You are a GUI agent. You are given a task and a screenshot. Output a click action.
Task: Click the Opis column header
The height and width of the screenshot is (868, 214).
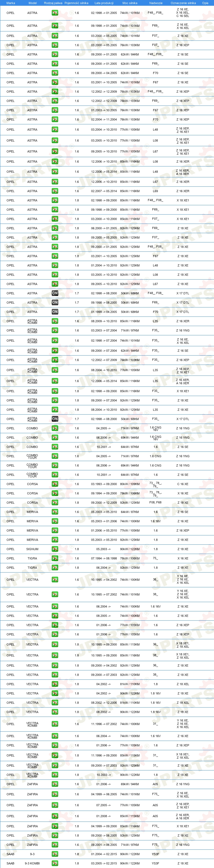pos(205,3)
